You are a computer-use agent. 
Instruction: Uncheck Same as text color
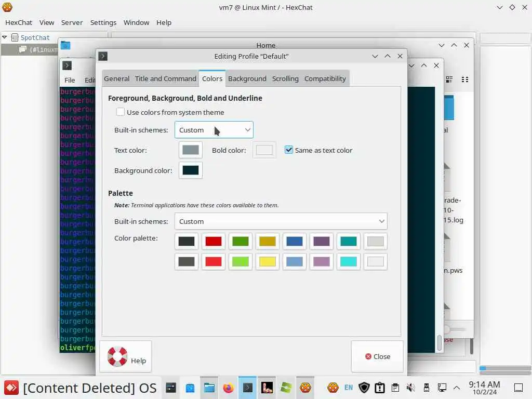point(289,150)
